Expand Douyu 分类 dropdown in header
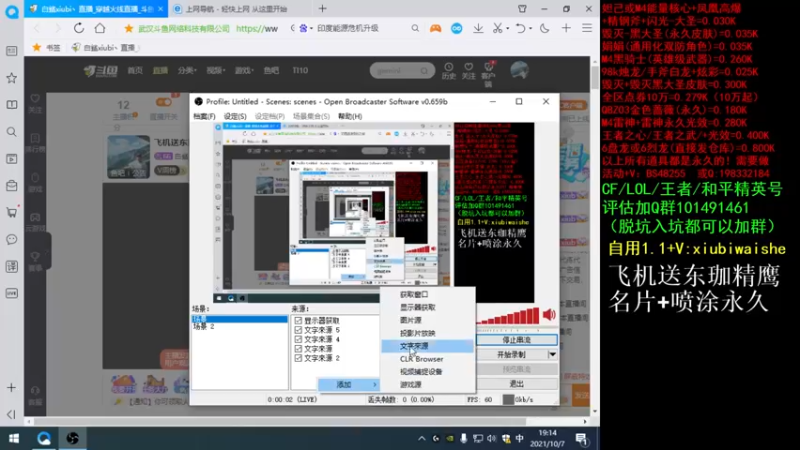Screen dimensions: 800x450 point(187,70)
